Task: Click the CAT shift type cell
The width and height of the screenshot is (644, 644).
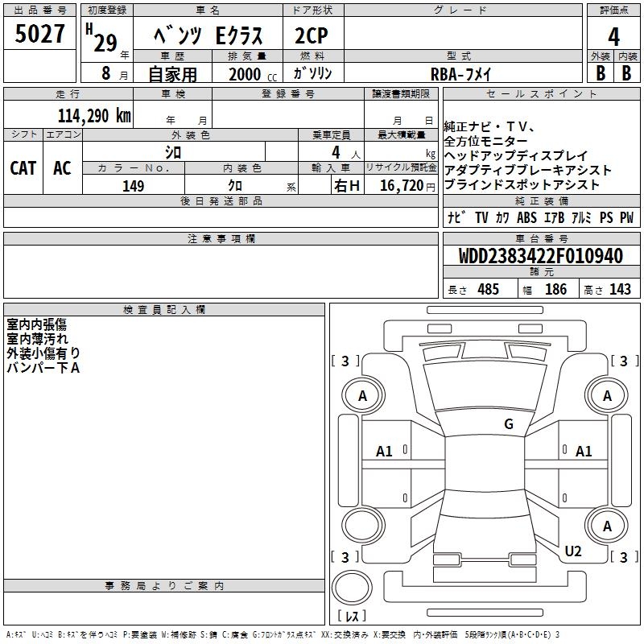Action: (23, 168)
